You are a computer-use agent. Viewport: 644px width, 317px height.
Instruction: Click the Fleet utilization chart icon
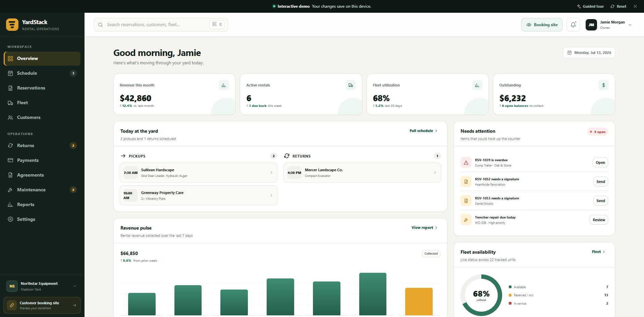477,85
